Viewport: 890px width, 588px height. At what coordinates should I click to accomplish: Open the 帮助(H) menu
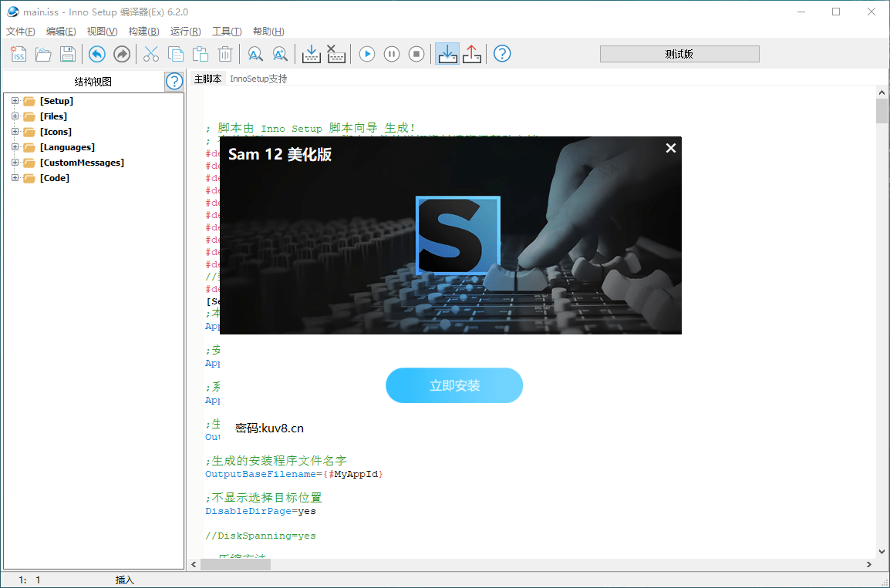(268, 31)
